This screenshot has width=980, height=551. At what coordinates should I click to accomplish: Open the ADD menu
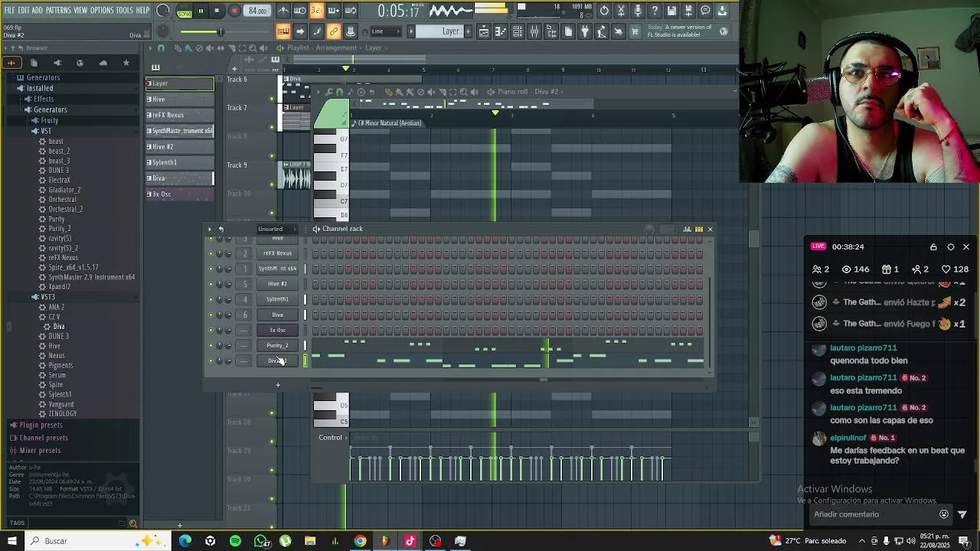point(38,11)
